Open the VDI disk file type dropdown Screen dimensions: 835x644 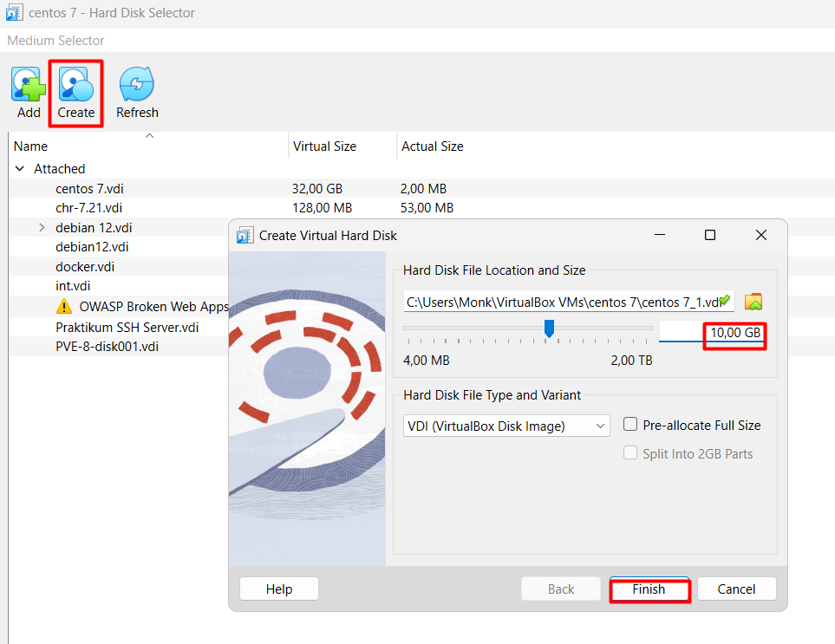click(507, 426)
